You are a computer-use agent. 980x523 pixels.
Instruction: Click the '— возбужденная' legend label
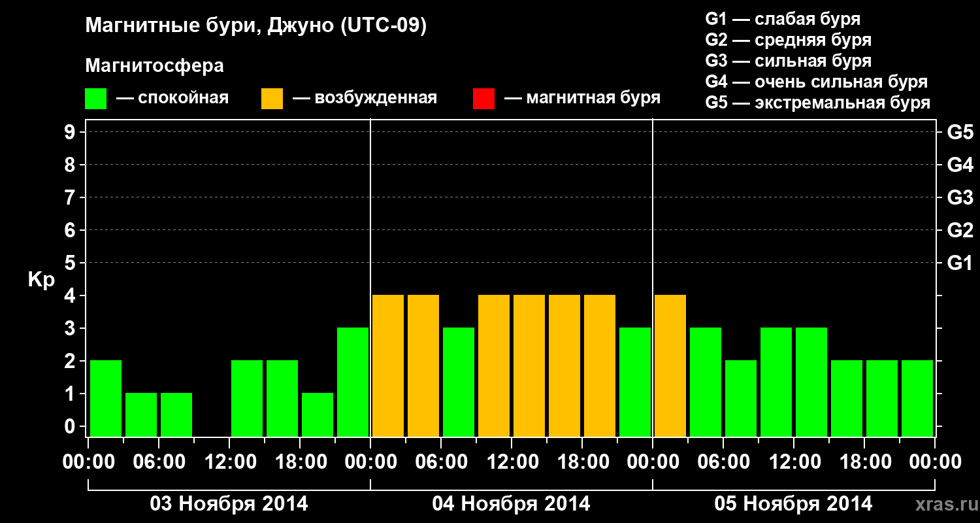[365, 99]
